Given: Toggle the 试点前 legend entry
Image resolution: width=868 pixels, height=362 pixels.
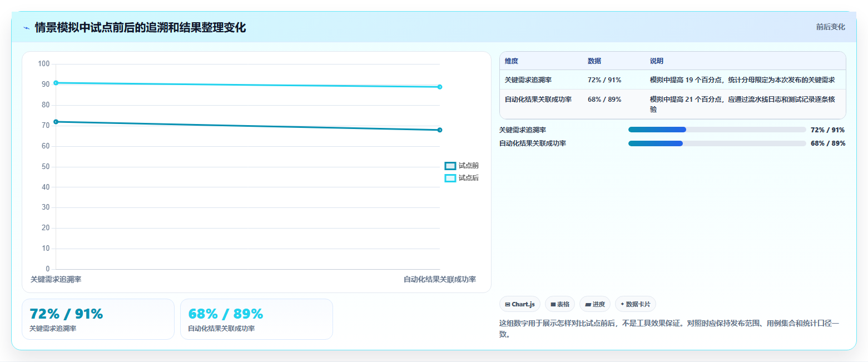Looking at the screenshot, I should click(462, 166).
